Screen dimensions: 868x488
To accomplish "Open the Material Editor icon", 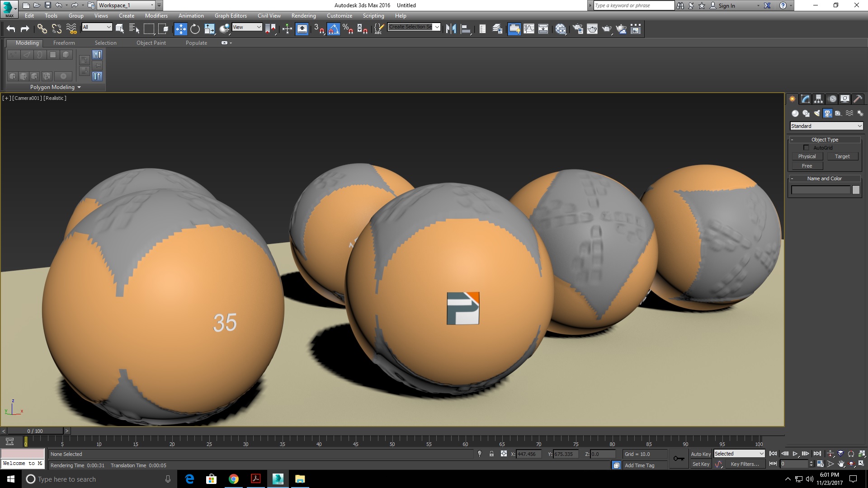I will click(561, 29).
